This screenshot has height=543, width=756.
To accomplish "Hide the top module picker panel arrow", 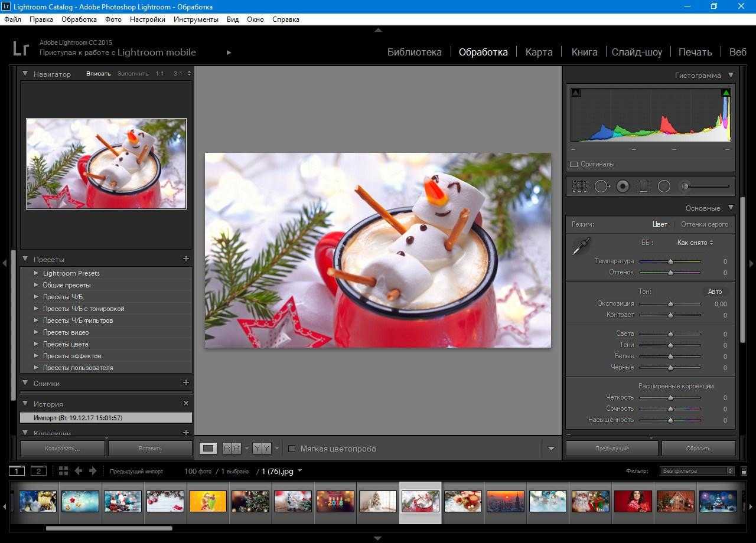I will (378, 30).
